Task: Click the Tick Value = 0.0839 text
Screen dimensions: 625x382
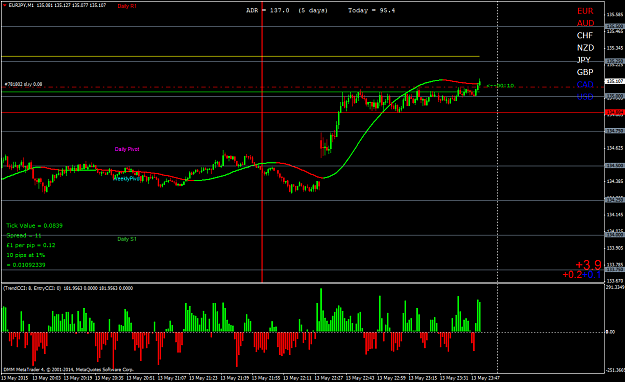Action: click(34, 226)
